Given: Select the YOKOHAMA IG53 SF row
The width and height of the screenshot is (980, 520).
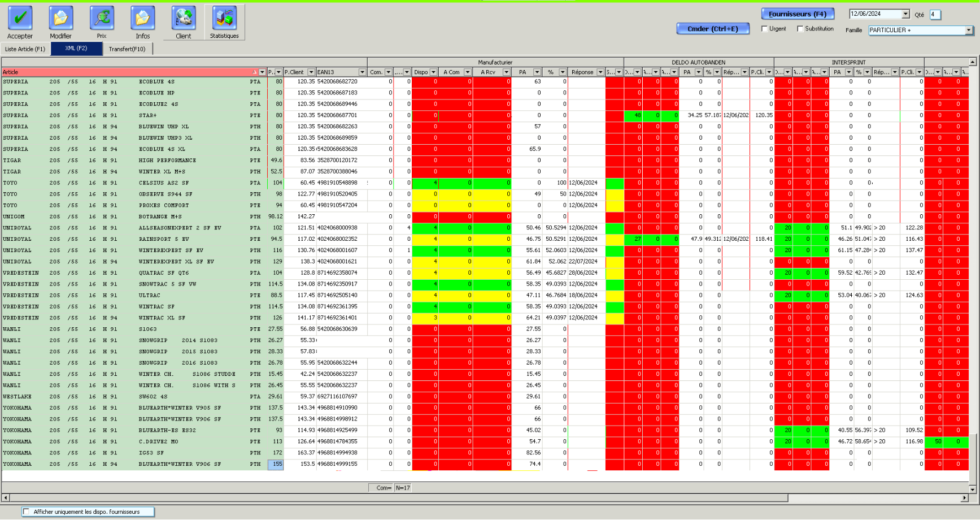Looking at the screenshot, I should (485, 453).
